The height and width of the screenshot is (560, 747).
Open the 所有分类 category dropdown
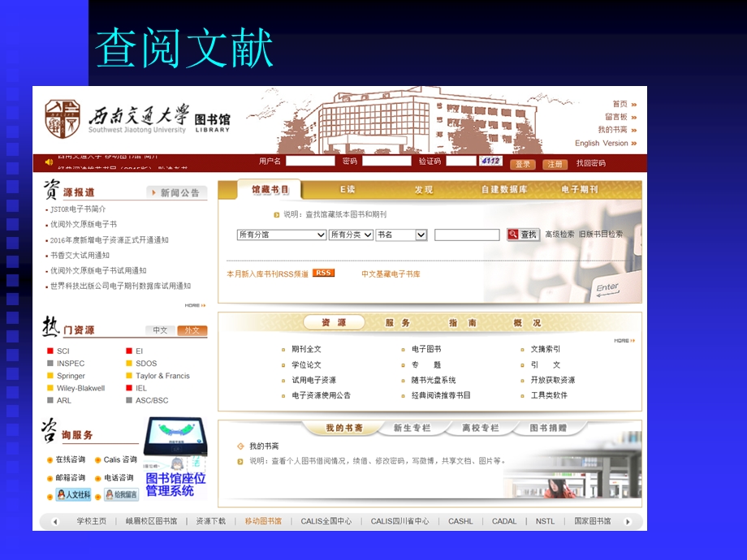[x=351, y=235]
